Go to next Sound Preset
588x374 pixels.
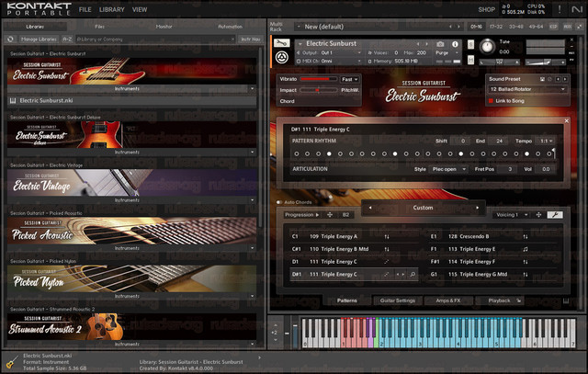[x=565, y=79]
